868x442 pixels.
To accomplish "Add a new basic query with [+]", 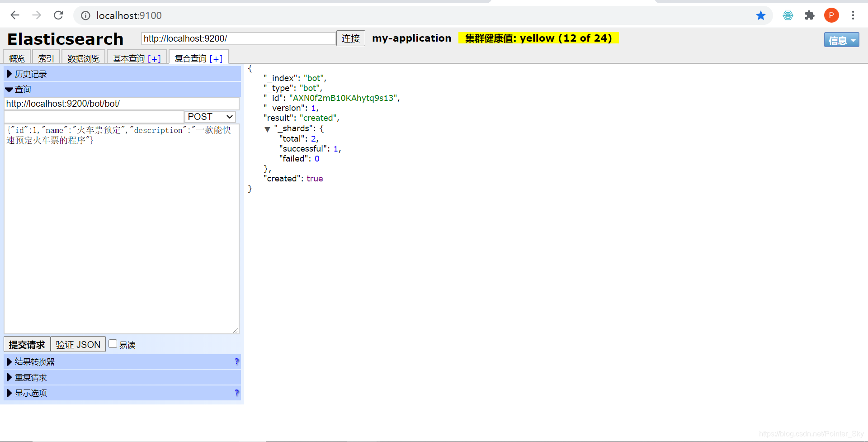I will click(x=154, y=59).
